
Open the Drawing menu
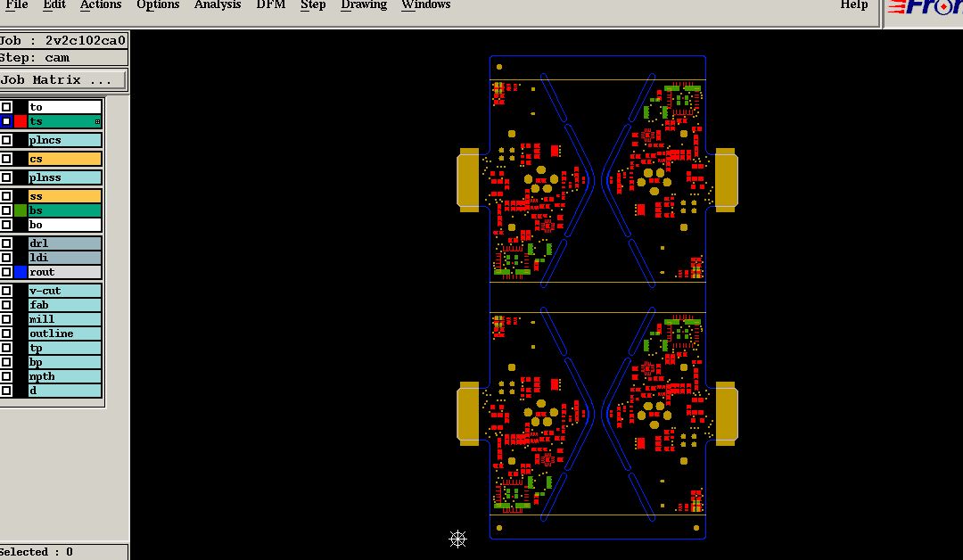(364, 4)
